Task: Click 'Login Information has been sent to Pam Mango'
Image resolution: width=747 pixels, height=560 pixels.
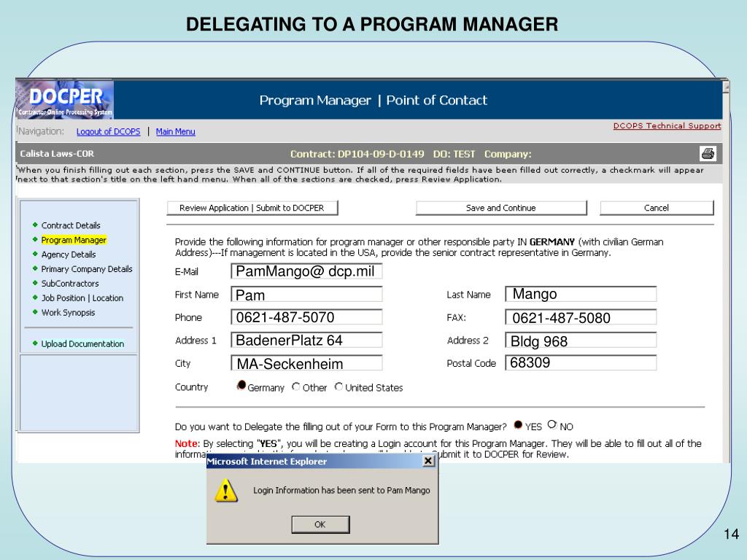Action: (x=341, y=491)
